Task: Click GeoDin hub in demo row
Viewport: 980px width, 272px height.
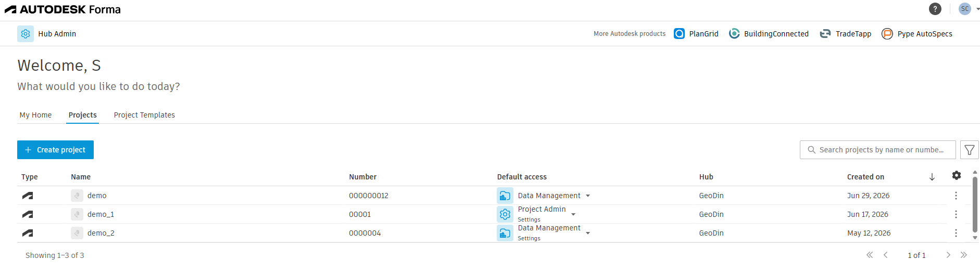Action: click(x=711, y=196)
